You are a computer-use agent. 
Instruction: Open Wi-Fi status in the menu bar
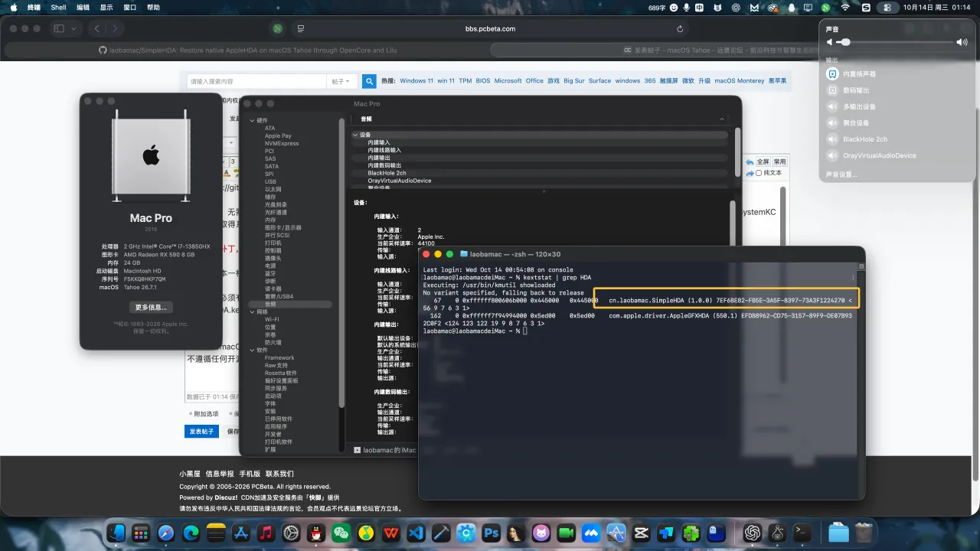point(845,7)
